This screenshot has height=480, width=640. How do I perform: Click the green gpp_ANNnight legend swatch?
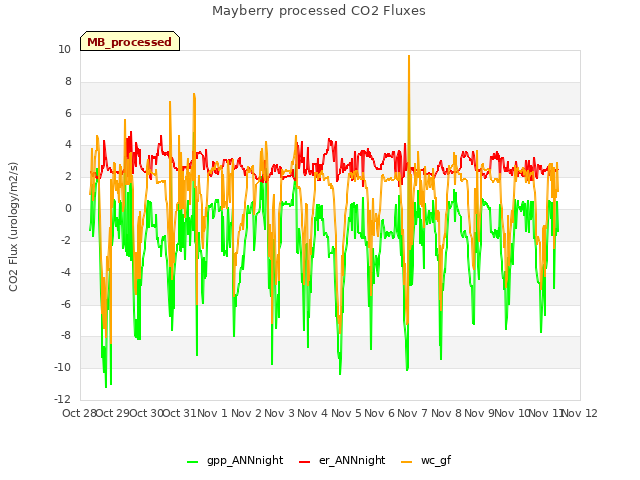pos(192,462)
